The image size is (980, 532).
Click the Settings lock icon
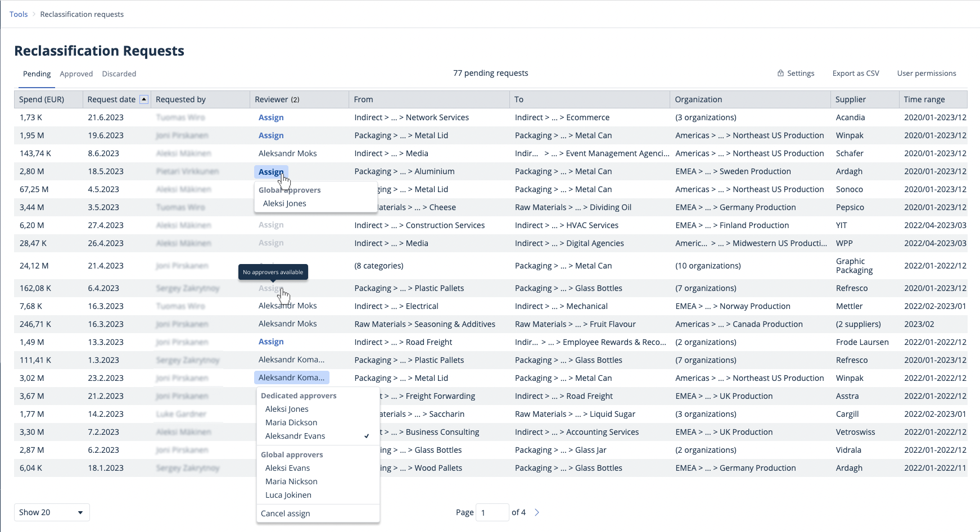780,74
